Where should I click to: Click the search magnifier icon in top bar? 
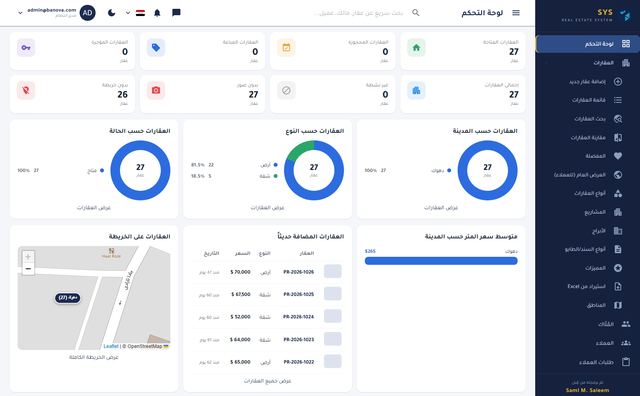416,13
